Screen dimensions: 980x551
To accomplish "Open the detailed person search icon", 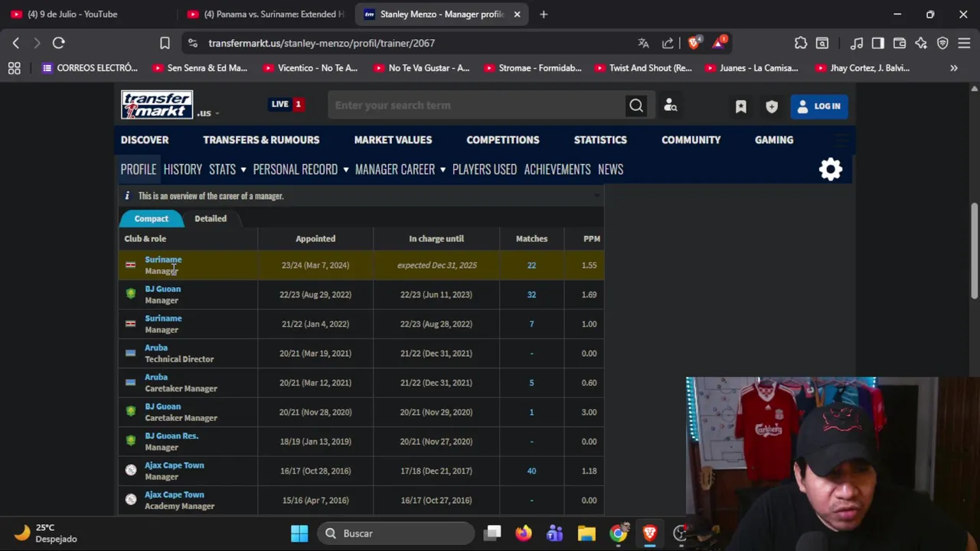I will (x=671, y=106).
